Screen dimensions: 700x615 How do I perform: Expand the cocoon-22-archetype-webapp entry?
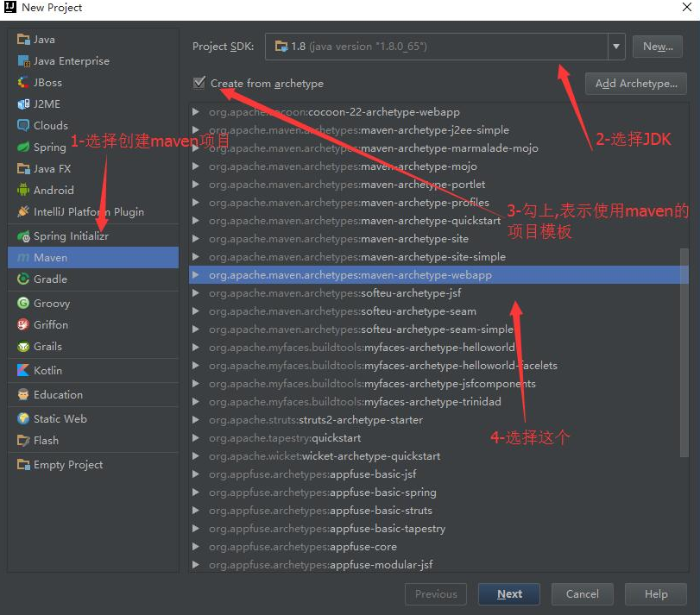(x=195, y=112)
